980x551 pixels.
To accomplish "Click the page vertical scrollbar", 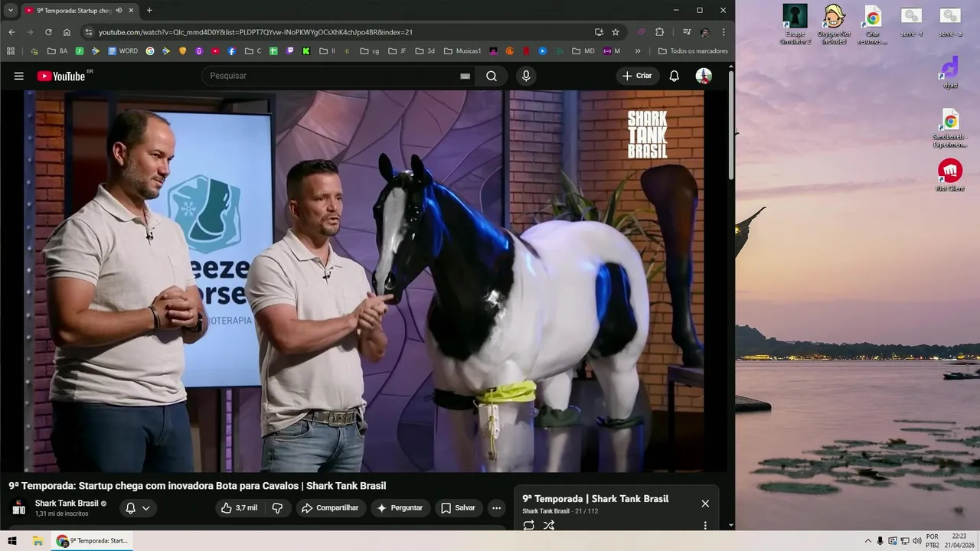I will tap(731, 126).
